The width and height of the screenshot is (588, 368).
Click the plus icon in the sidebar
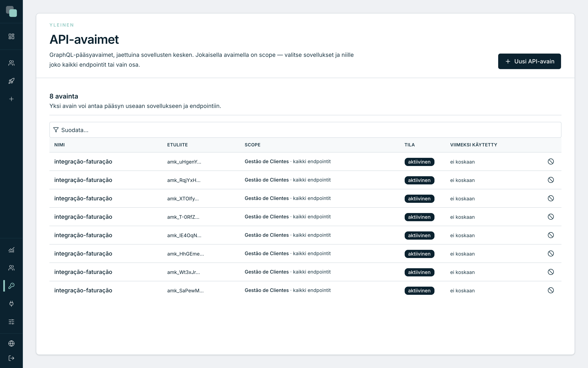[11, 99]
